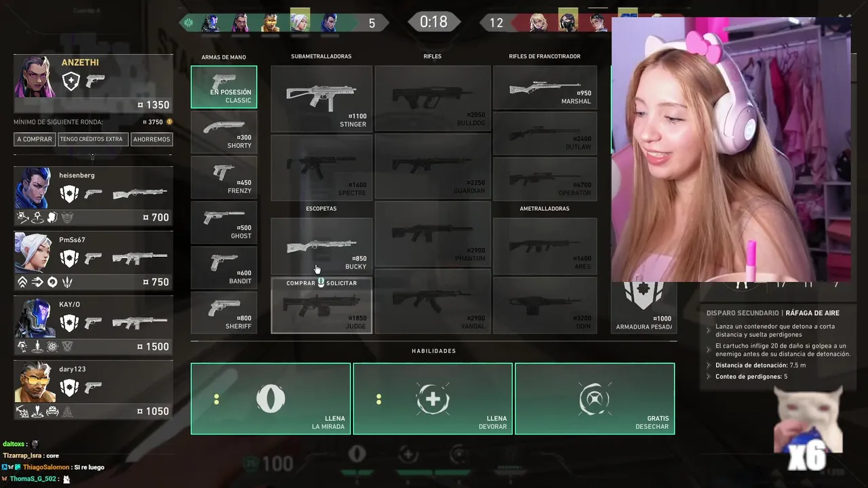Buy the Bandit pistol
Viewport: 868px width, 488px height.
click(224, 268)
